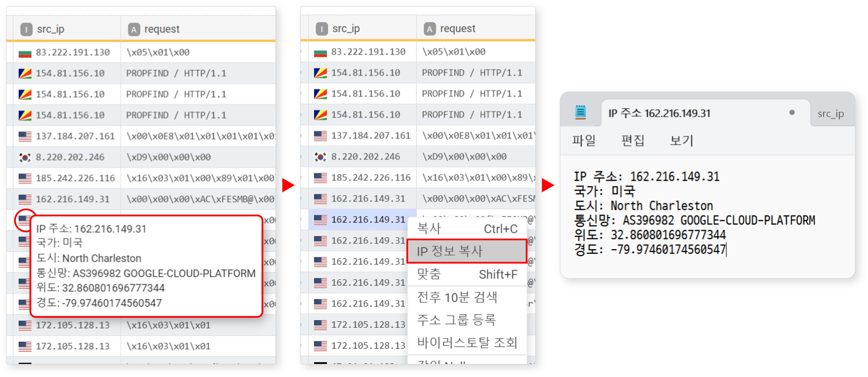Select the 8.220.202.246 cell in the middle table
Image resolution: width=868 pixels, height=377 pixels.
[362, 156]
